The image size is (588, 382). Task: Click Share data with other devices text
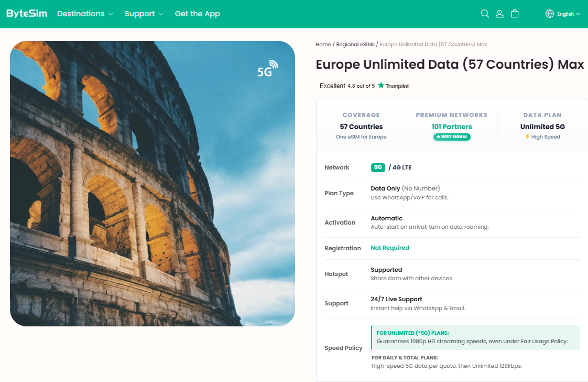coord(412,278)
